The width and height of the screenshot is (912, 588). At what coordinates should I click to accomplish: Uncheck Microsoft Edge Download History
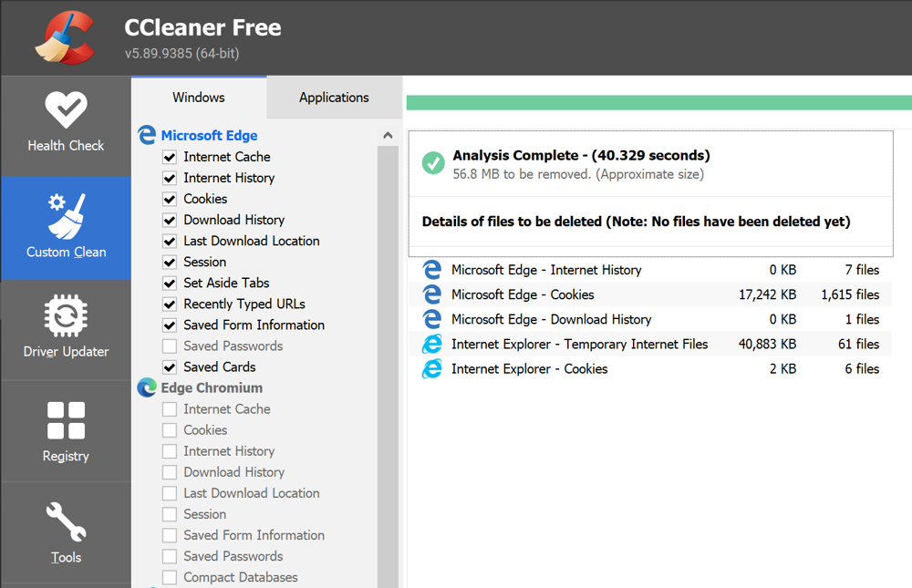click(x=170, y=220)
